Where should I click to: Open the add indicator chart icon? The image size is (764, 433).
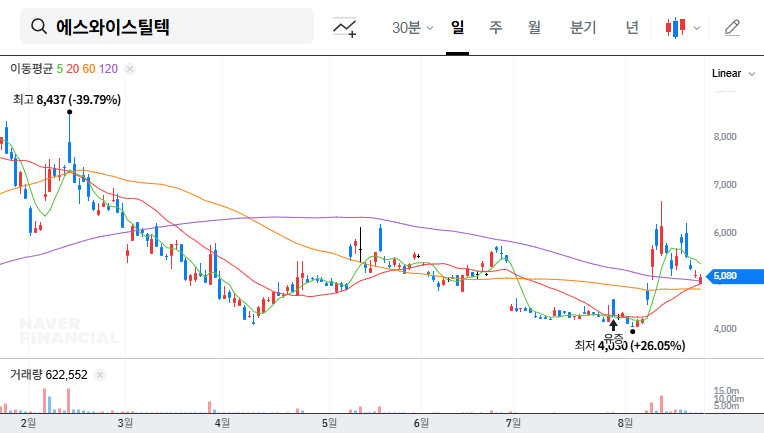tap(344, 27)
